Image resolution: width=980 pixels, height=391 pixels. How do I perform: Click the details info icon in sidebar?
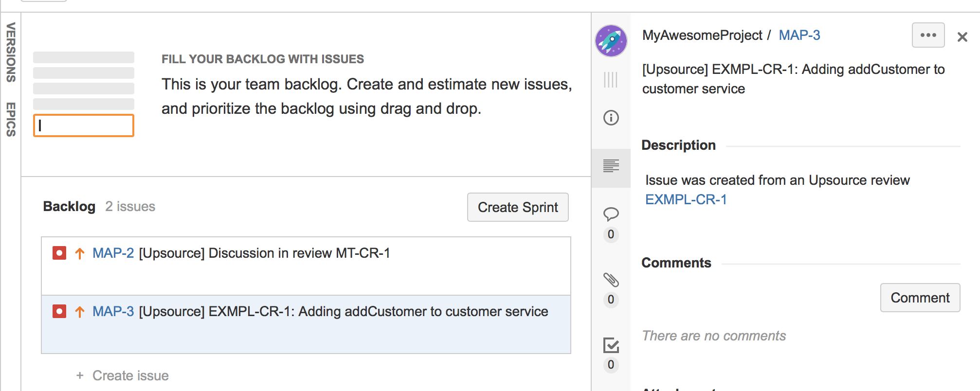click(611, 118)
